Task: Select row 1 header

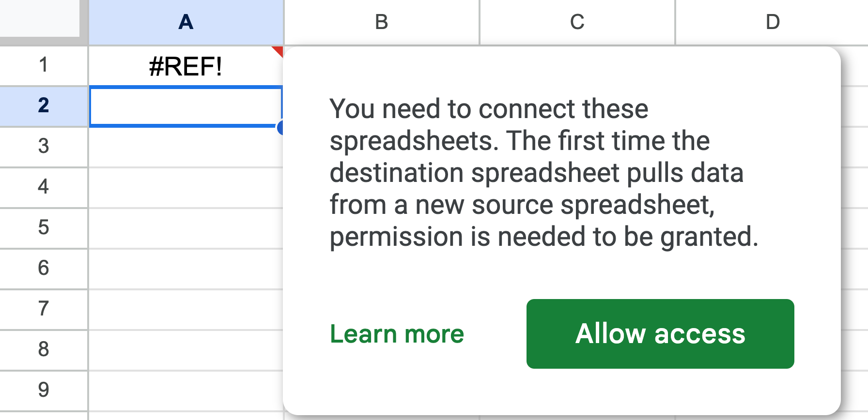Action: point(44,65)
